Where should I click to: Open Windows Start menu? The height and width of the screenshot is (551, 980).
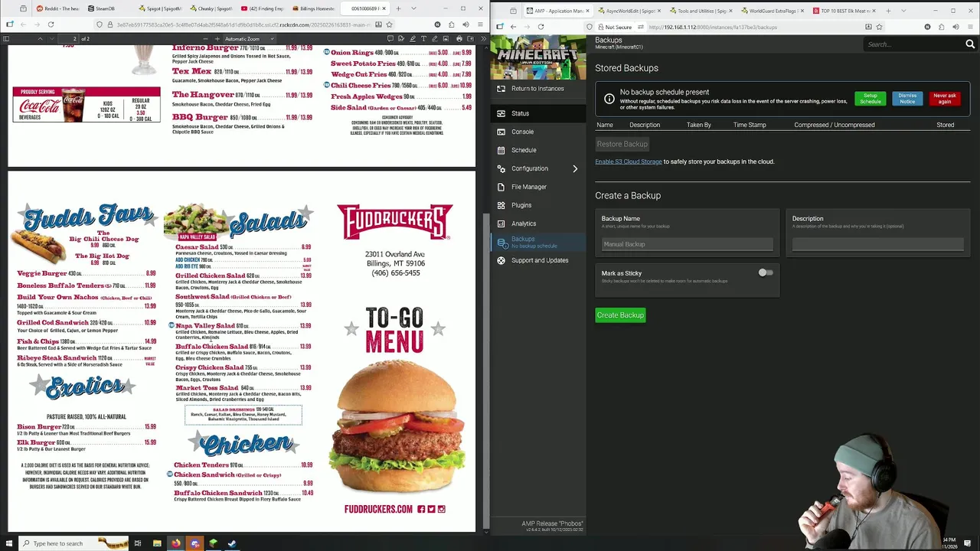click(8, 543)
